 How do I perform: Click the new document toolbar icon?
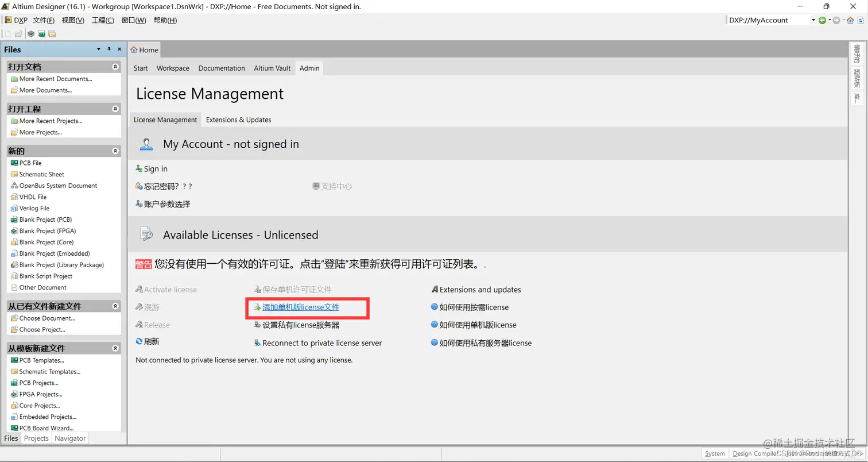8,34
